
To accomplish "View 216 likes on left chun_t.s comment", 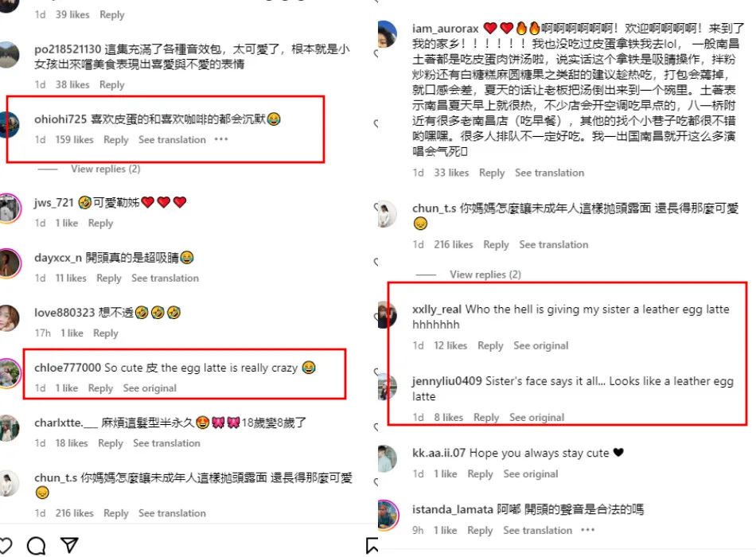I will point(74,513).
